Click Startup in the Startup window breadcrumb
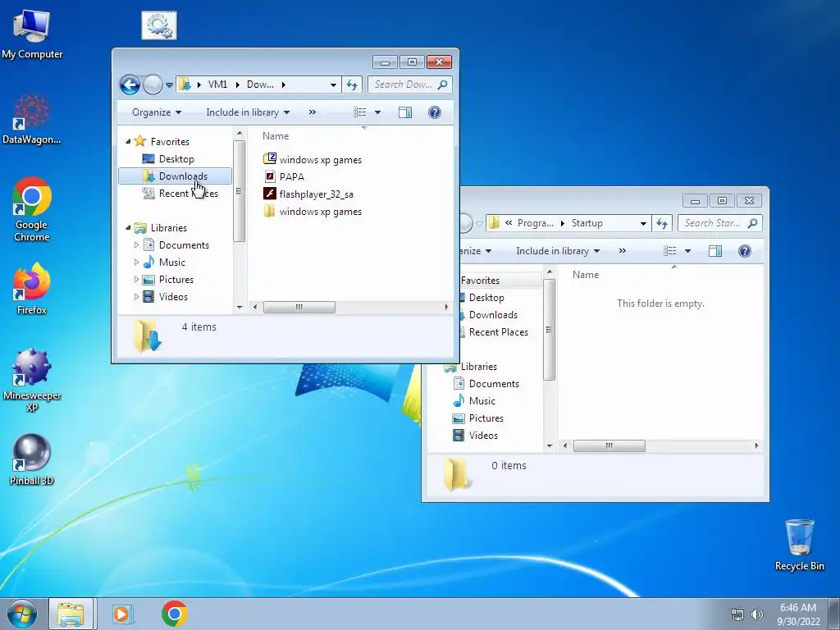This screenshot has height=630, width=840. point(587,223)
